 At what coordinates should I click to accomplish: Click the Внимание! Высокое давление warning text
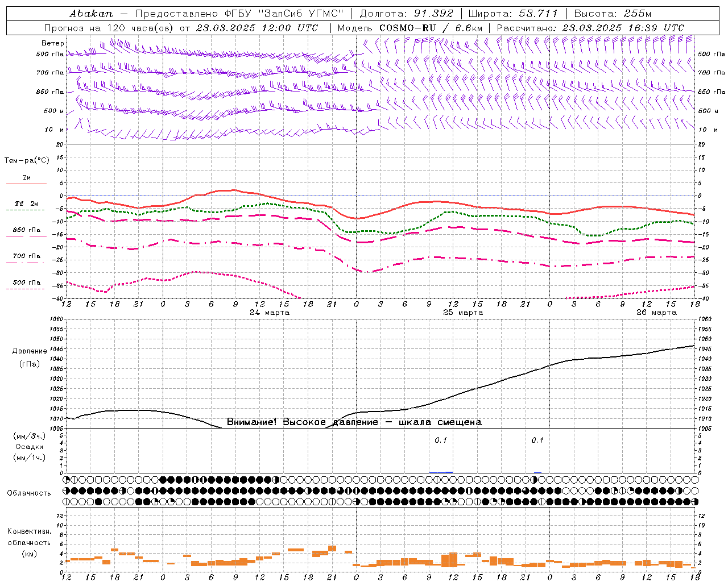[x=354, y=422]
